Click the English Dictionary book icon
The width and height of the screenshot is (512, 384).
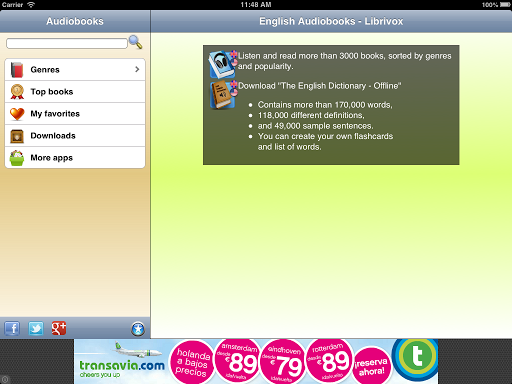click(x=222, y=95)
